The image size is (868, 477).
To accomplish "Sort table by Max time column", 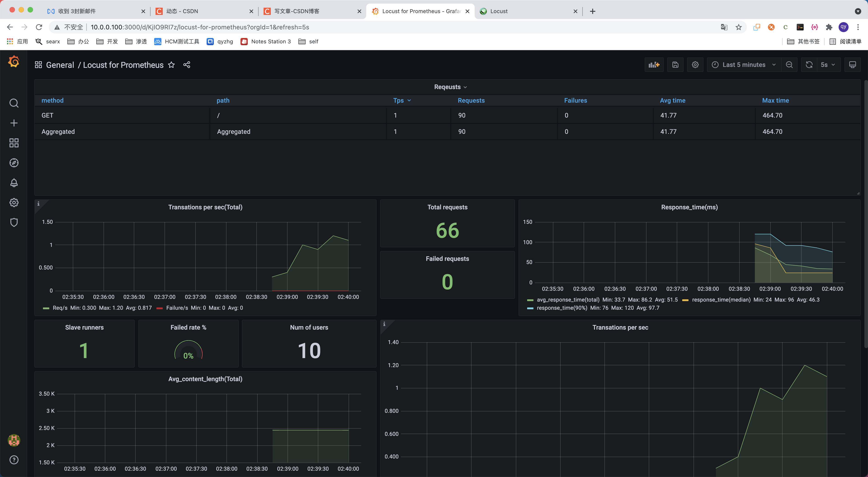I will (x=775, y=100).
